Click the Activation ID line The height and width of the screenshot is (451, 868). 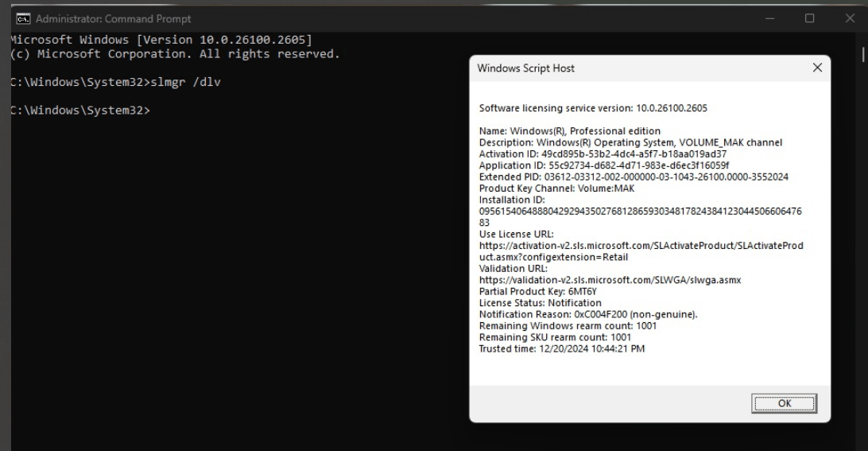603,154
